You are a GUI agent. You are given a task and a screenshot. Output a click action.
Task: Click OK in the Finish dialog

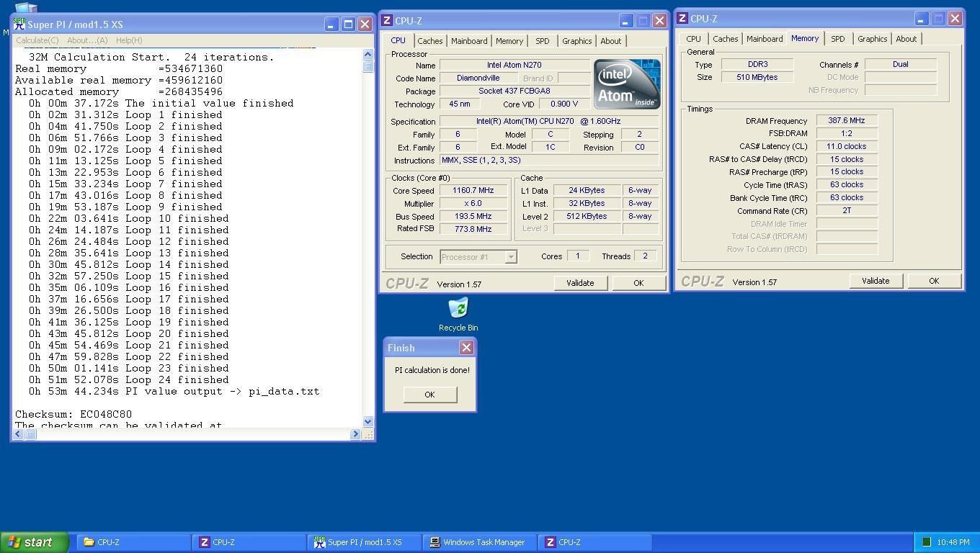point(429,395)
